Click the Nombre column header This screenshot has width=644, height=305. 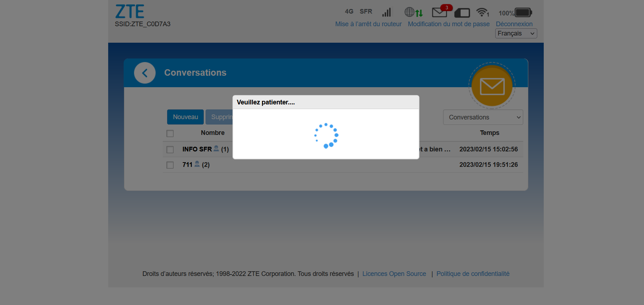point(213,133)
